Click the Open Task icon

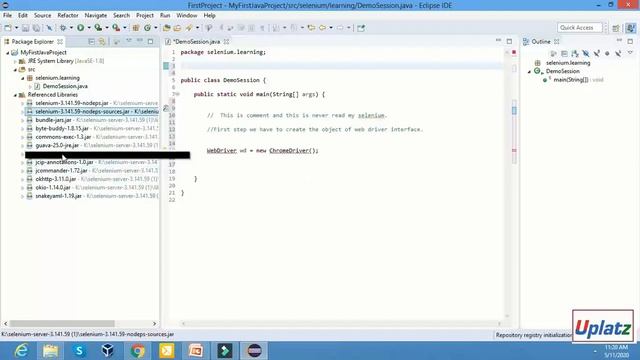177,28
